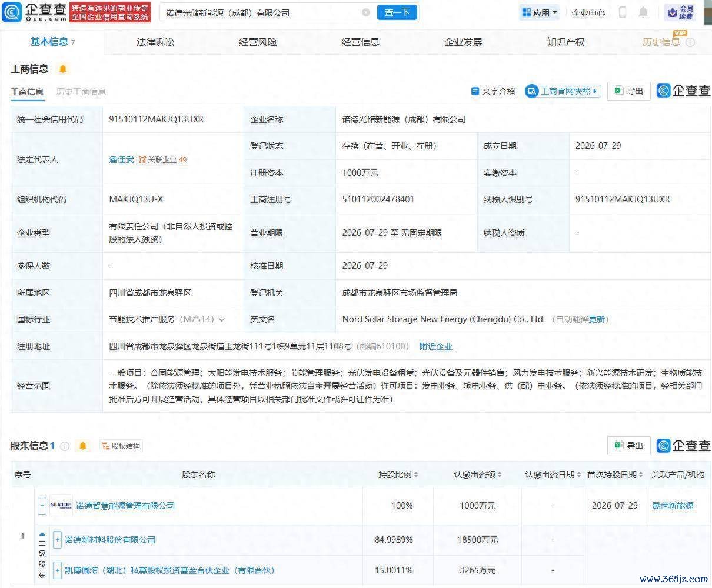Click the 关联企业 49 icon link
Viewport: 712px width, 588px height.
pos(163,159)
